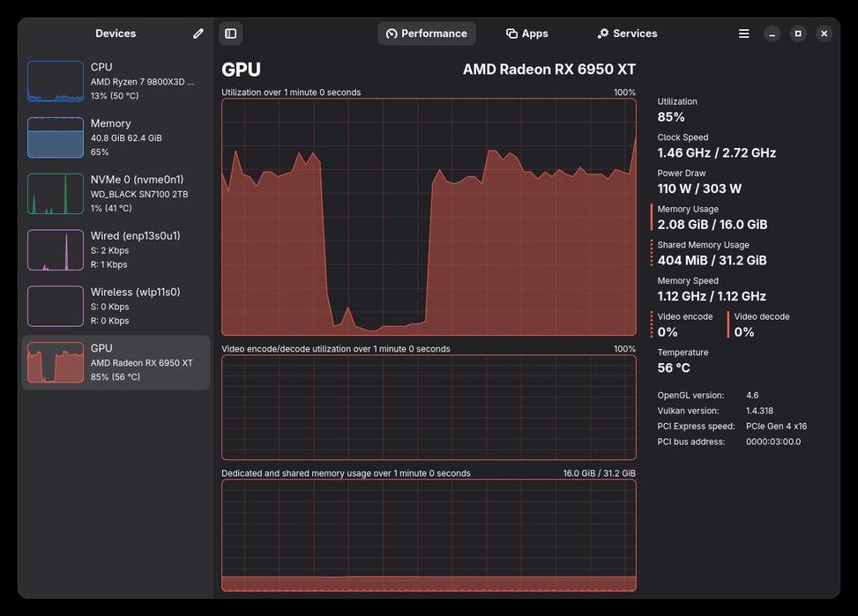Click the pencil edit icon beside Devices

[198, 33]
